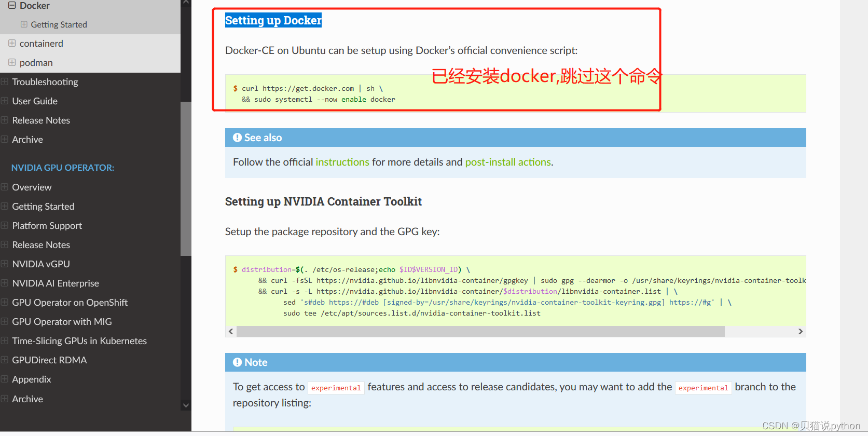
Task: Expand the User Guide sidebar entry
Action: pos(5,101)
